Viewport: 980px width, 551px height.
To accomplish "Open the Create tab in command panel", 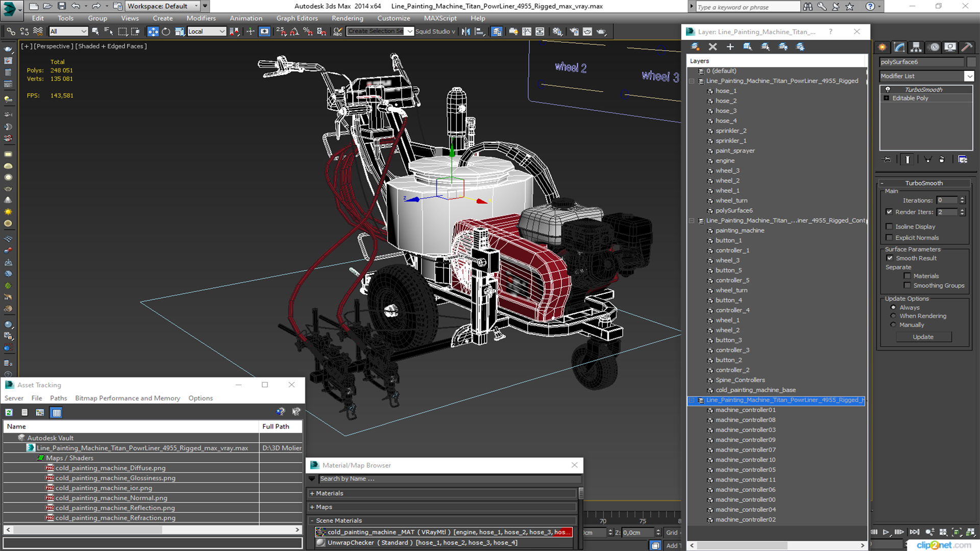I will pyautogui.click(x=883, y=47).
